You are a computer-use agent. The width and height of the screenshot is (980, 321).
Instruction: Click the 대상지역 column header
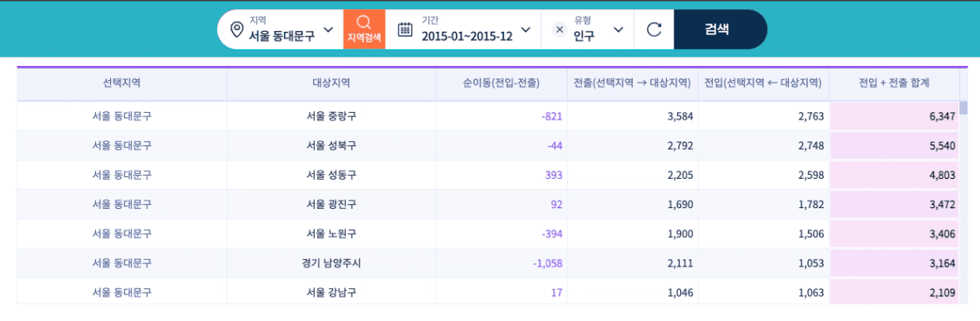[331, 84]
